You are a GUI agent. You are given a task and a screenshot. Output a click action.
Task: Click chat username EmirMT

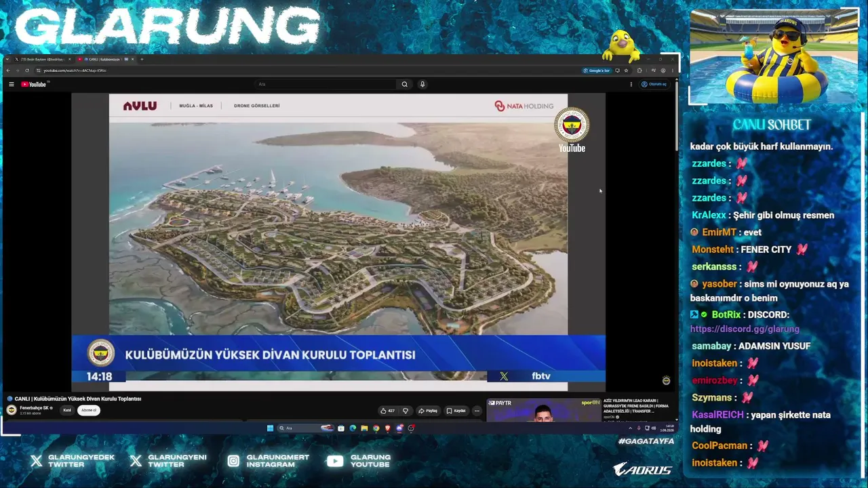tap(719, 232)
